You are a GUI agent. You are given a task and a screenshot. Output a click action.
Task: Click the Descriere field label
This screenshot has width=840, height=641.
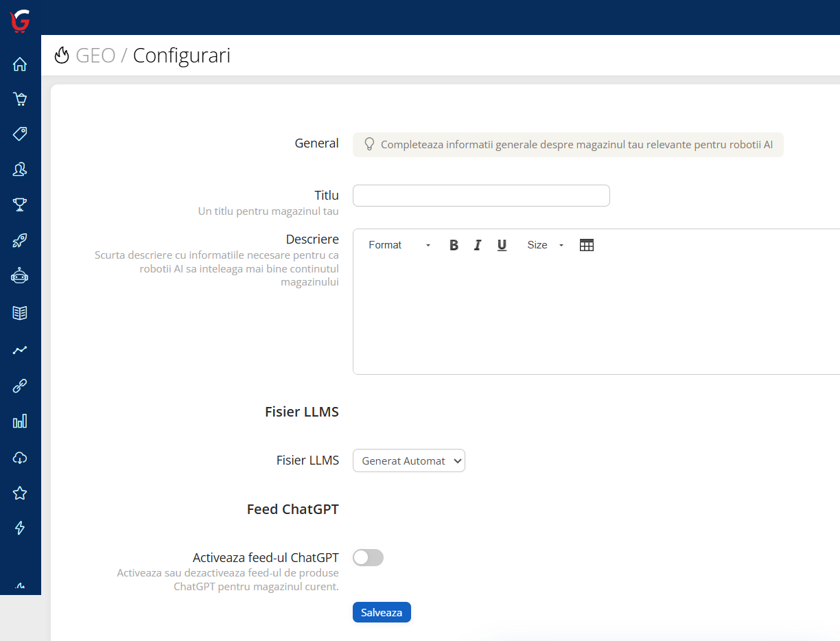pyautogui.click(x=312, y=240)
